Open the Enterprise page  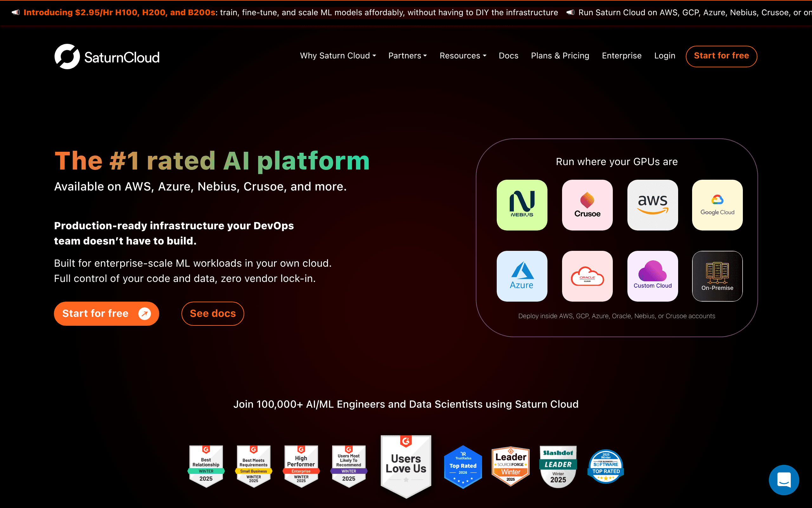622,56
